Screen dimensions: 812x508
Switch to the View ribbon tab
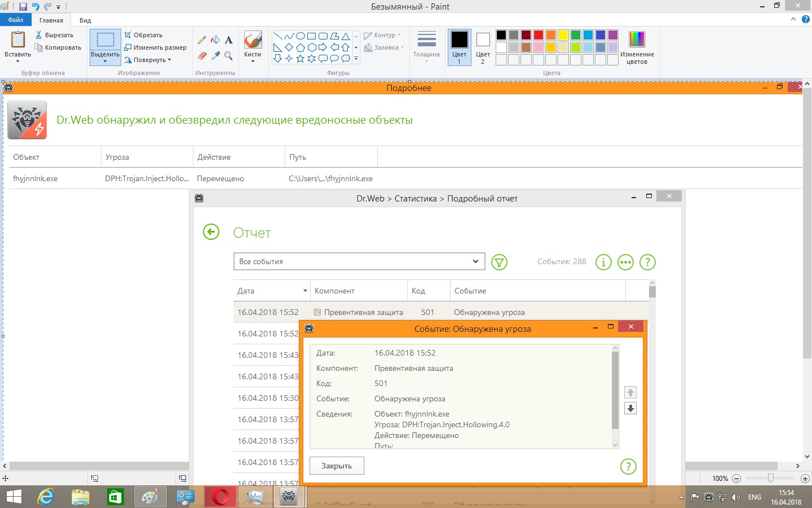85,20
